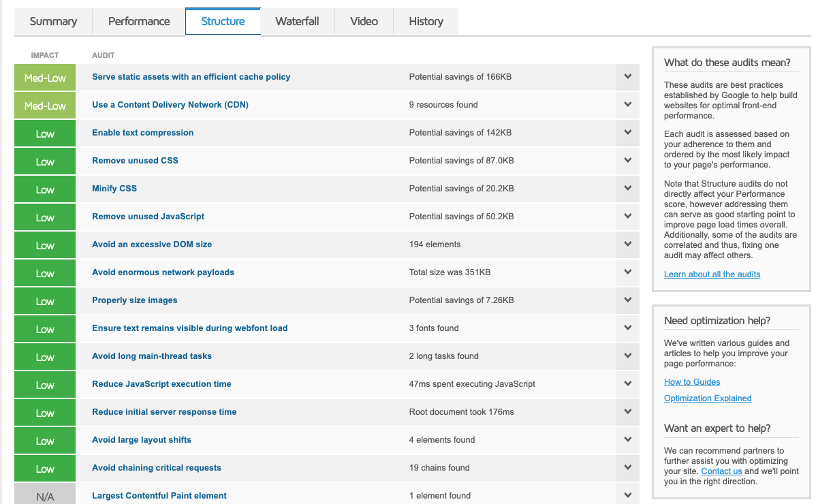Go to the Waterfall tab
Image resolution: width=818 pixels, height=504 pixels.
point(297,21)
